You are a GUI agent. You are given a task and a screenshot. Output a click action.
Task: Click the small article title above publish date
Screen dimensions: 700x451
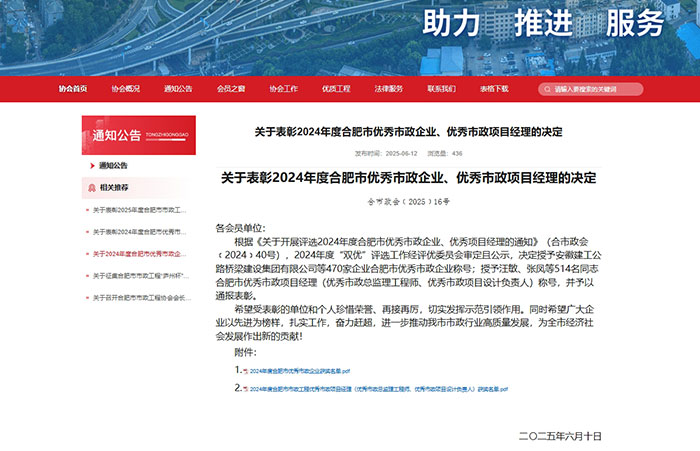tap(408, 132)
